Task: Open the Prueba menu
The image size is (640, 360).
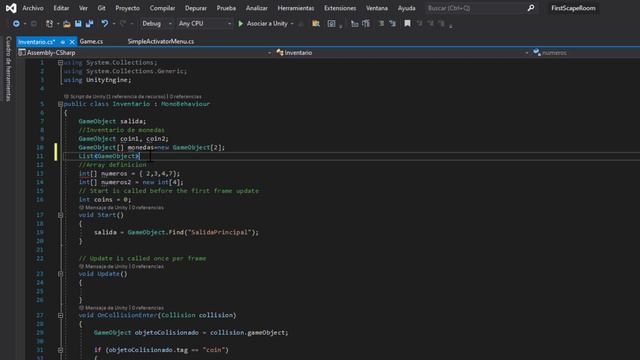Action: tap(226, 8)
